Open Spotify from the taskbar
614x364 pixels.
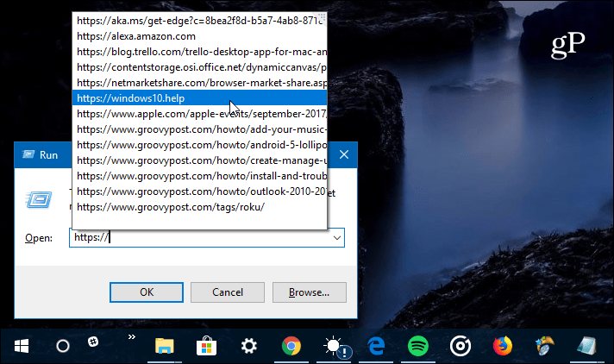pyautogui.click(x=418, y=347)
